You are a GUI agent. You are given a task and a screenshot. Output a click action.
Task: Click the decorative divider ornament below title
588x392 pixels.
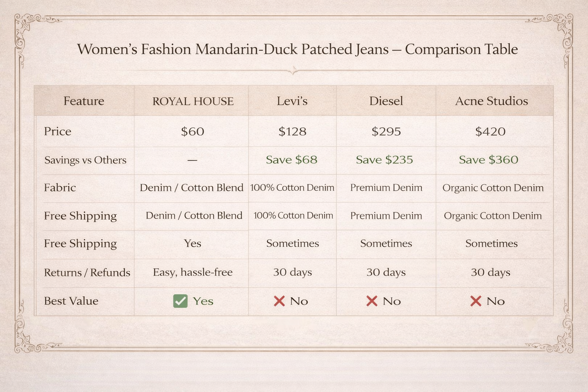click(293, 70)
